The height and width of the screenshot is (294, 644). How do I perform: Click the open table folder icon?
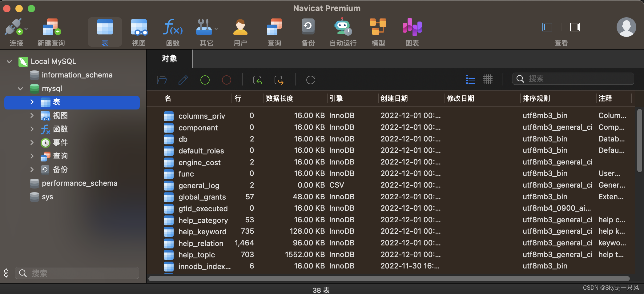pyautogui.click(x=162, y=80)
